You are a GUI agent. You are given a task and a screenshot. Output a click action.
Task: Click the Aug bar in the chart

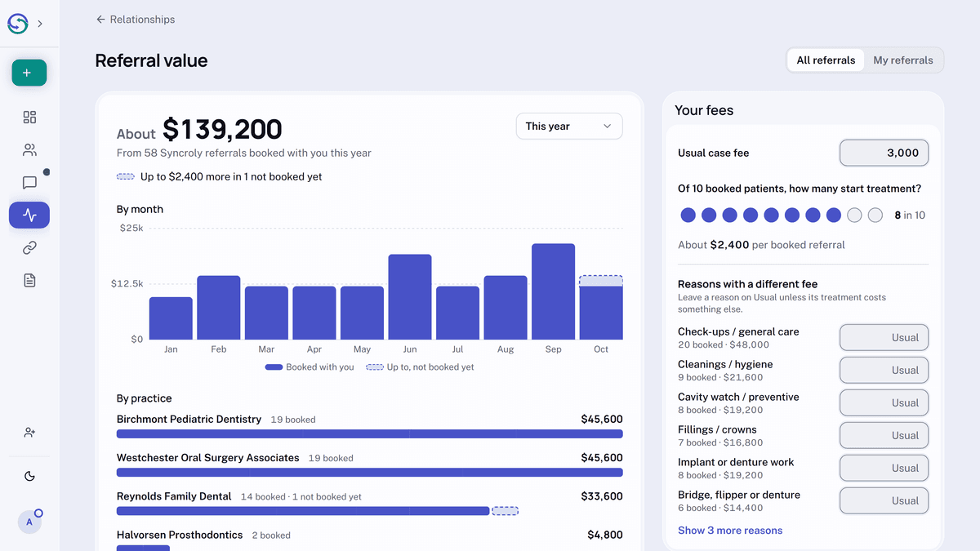point(506,308)
